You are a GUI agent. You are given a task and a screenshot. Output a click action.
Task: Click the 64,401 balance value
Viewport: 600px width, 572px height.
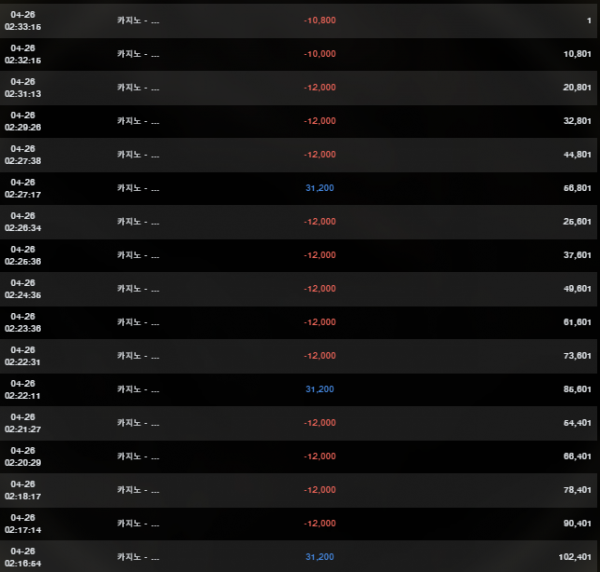tap(579, 423)
